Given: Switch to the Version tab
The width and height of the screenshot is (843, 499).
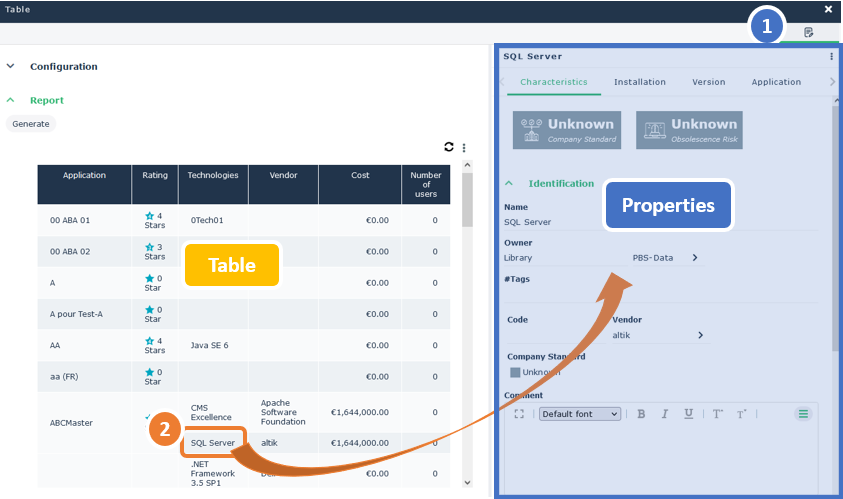Looking at the screenshot, I should (709, 82).
